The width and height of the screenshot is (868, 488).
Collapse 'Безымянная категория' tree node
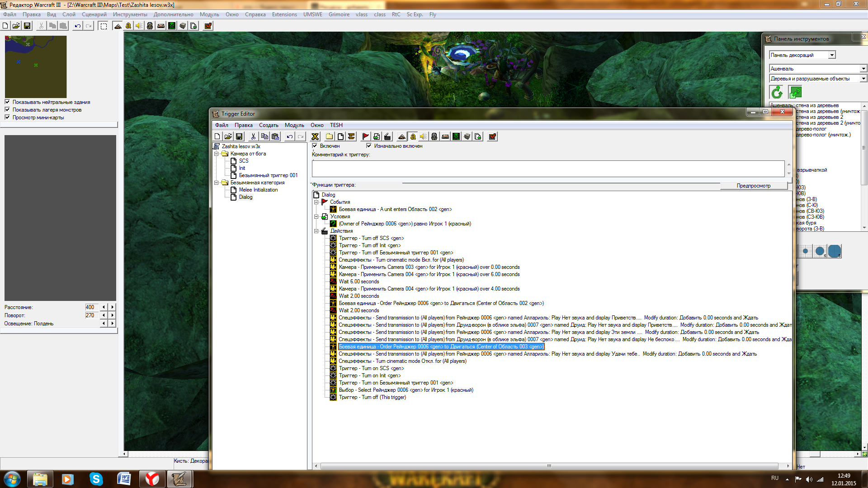tap(217, 183)
